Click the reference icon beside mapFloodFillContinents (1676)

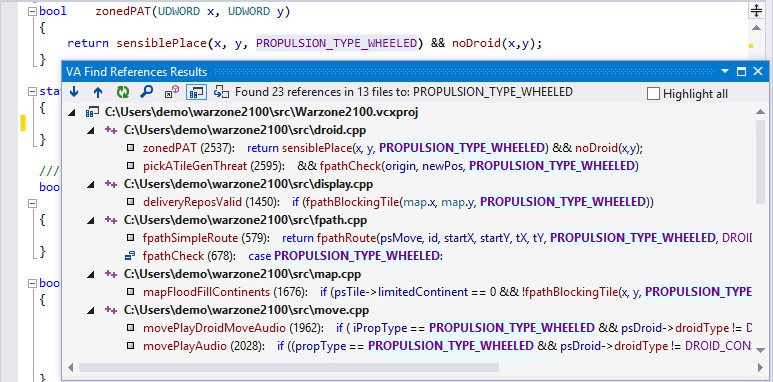point(131,292)
